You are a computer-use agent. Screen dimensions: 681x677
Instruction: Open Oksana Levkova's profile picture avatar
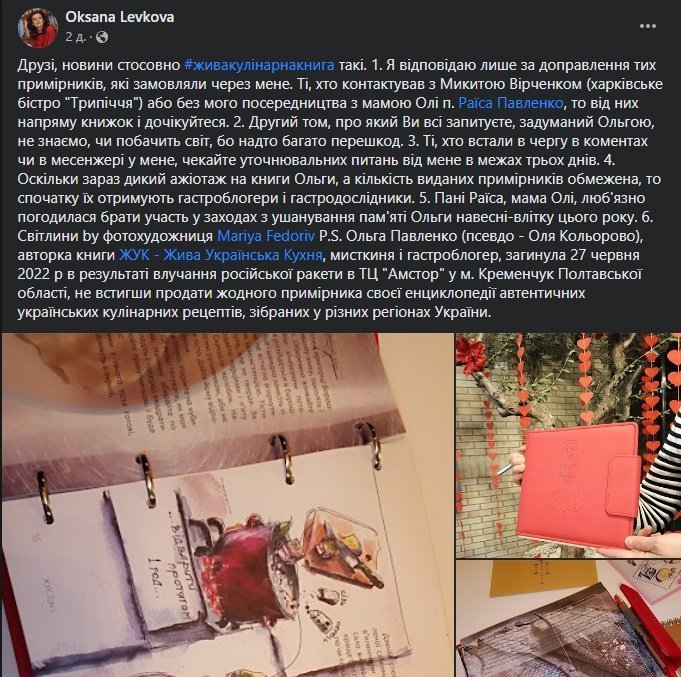point(38,27)
